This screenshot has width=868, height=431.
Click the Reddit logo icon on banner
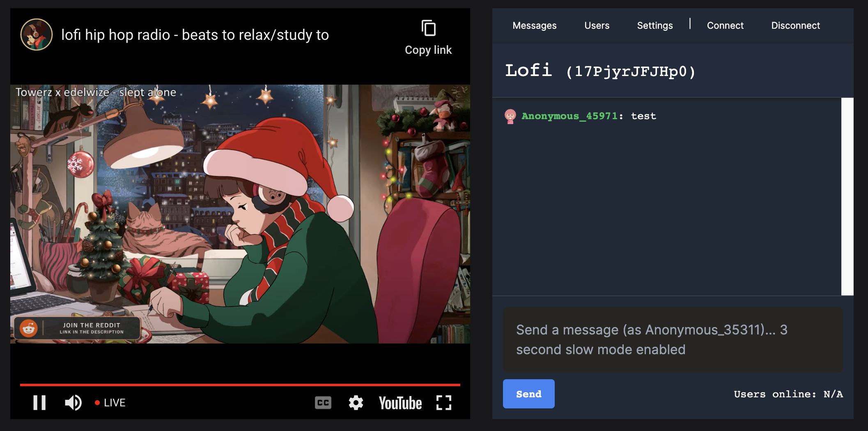click(29, 328)
